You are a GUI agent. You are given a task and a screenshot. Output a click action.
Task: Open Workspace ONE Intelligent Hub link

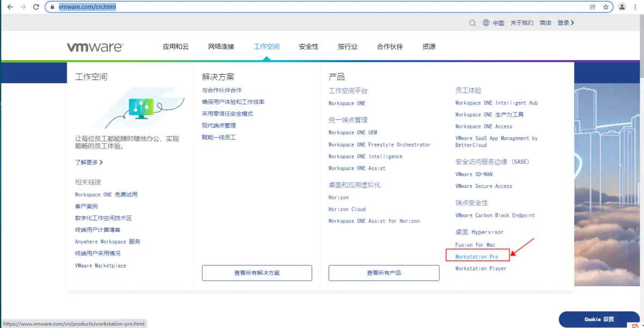click(496, 103)
